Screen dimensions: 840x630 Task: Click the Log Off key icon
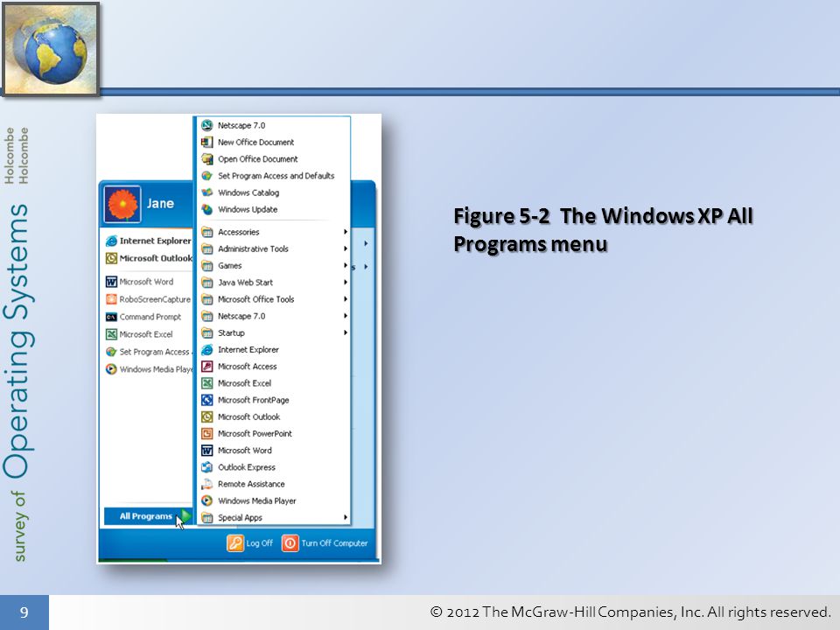coord(234,542)
